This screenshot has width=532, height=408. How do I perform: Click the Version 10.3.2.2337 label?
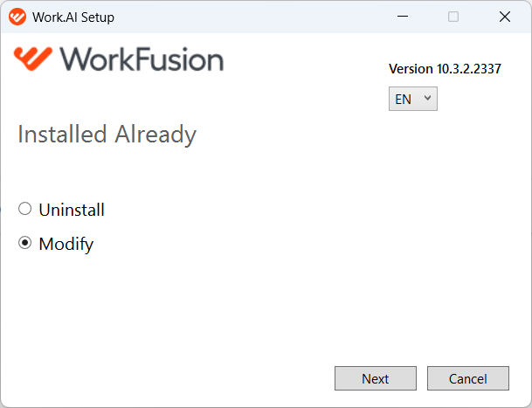(x=445, y=69)
